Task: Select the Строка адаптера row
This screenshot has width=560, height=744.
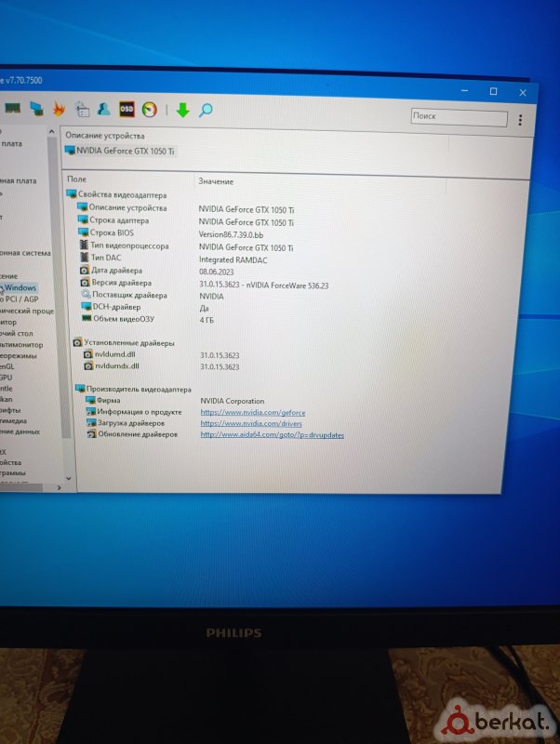Action: click(x=119, y=220)
